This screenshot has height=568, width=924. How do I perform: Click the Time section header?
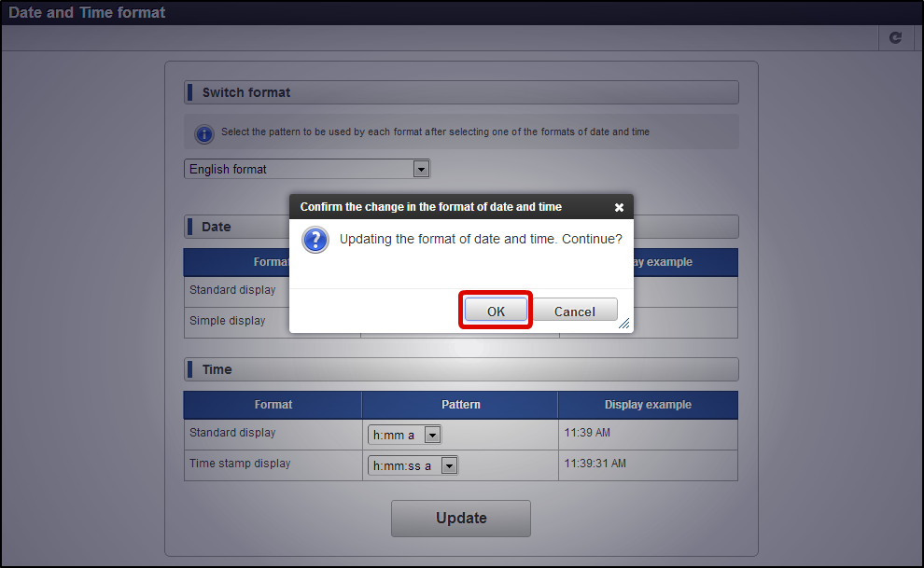pyautogui.click(x=461, y=369)
